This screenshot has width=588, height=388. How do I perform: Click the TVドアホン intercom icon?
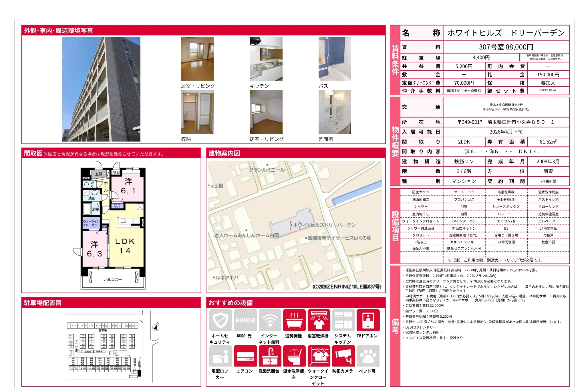pyautogui.click(x=368, y=320)
